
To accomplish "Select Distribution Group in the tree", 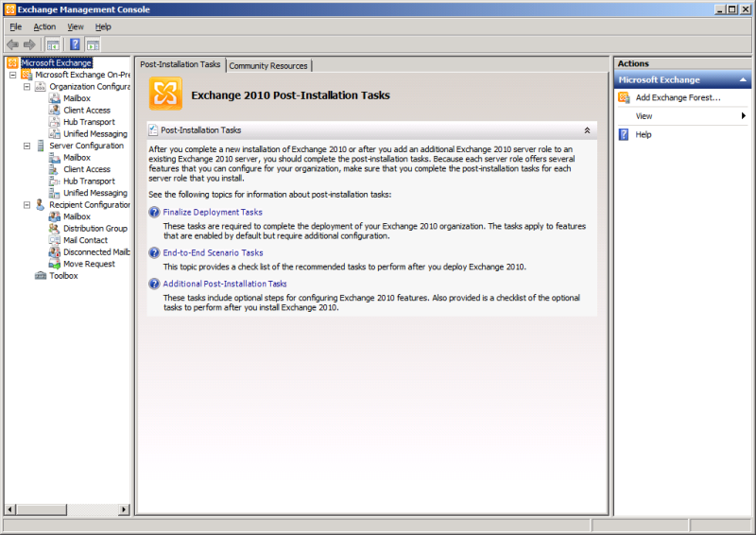I will (94, 229).
